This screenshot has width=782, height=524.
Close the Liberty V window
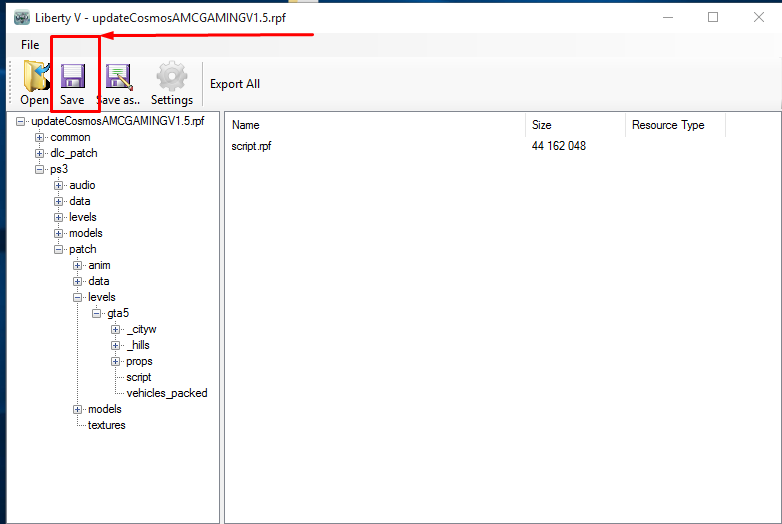(759, 17)
